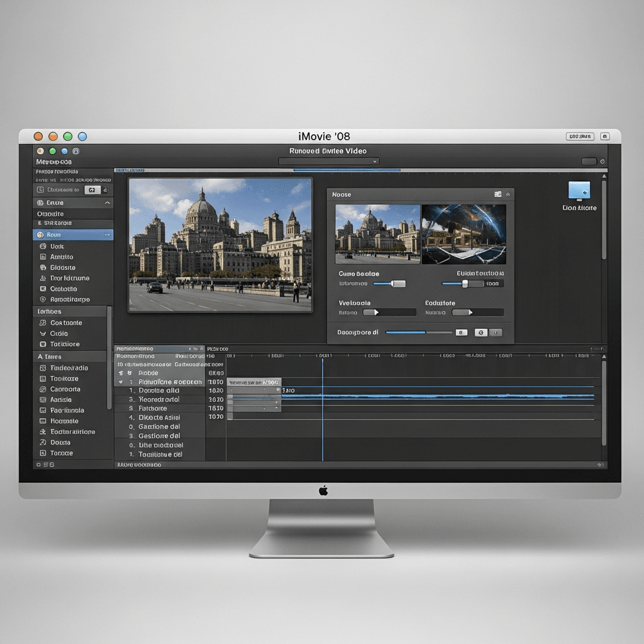Select the highlighted Roun sidebar item
The image size is (644, 644).
pyautogui.click(x=73, y=235)
